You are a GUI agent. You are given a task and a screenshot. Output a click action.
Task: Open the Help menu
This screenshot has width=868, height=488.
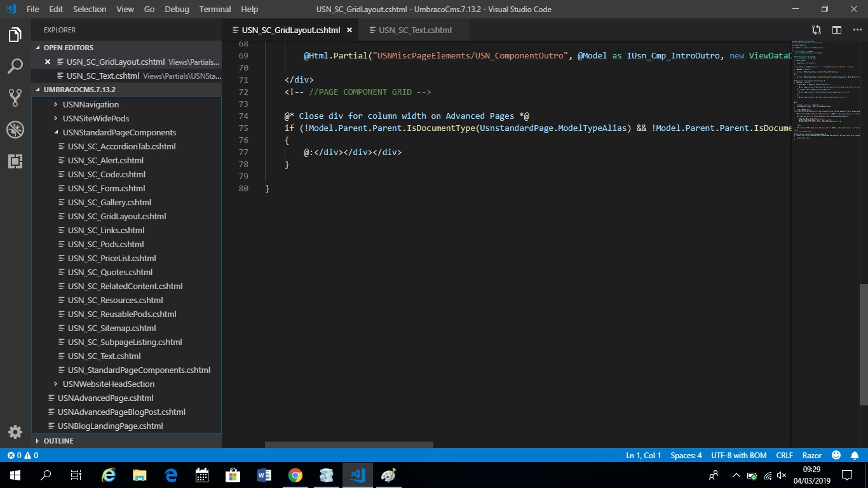coord(250,9)
